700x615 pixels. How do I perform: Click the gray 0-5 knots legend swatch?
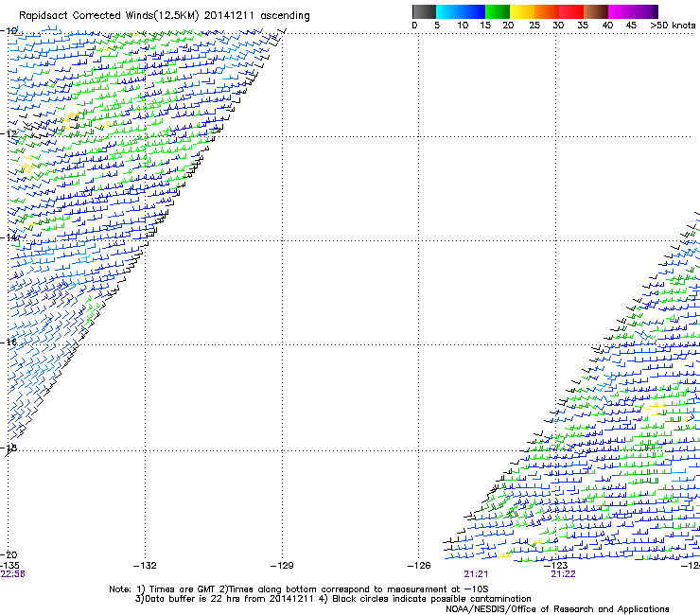[424, 11]
